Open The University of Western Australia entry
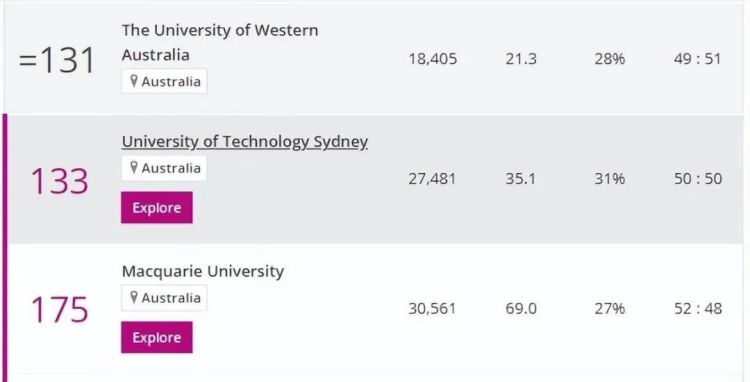Screen dimensions: 750x382 tap(220, 42)
